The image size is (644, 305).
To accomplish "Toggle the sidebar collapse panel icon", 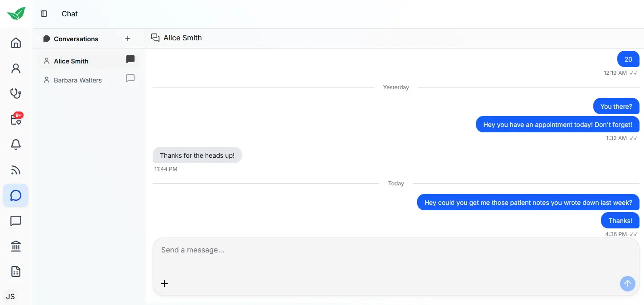I will click(43, 14).
